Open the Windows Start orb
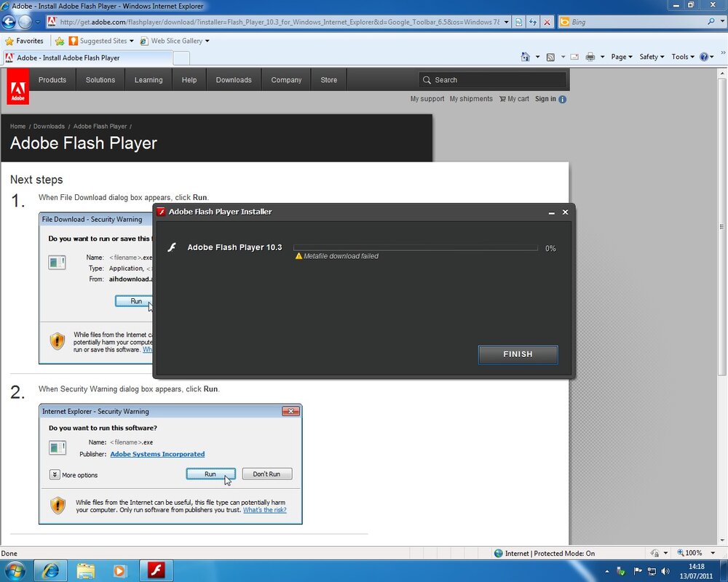 pyautogui.click(x=15, y=570)
